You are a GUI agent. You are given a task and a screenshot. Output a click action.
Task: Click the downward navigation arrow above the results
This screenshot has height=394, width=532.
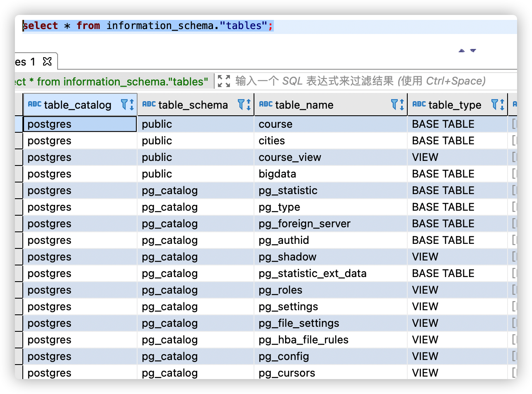473,51
